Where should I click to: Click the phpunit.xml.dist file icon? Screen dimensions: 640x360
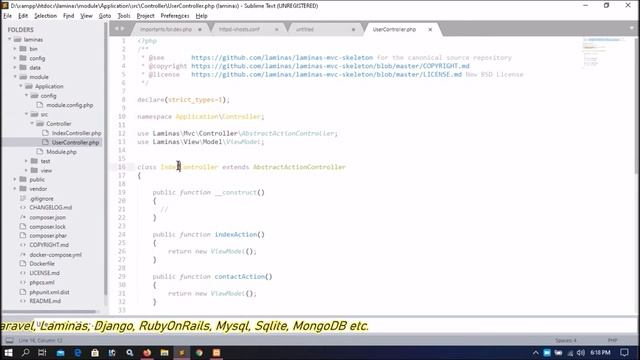(23, 292)
